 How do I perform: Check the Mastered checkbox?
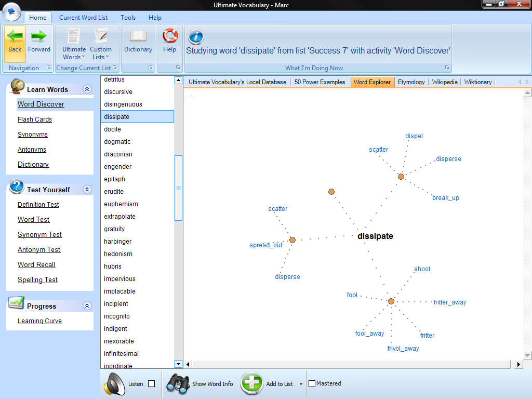312,384
